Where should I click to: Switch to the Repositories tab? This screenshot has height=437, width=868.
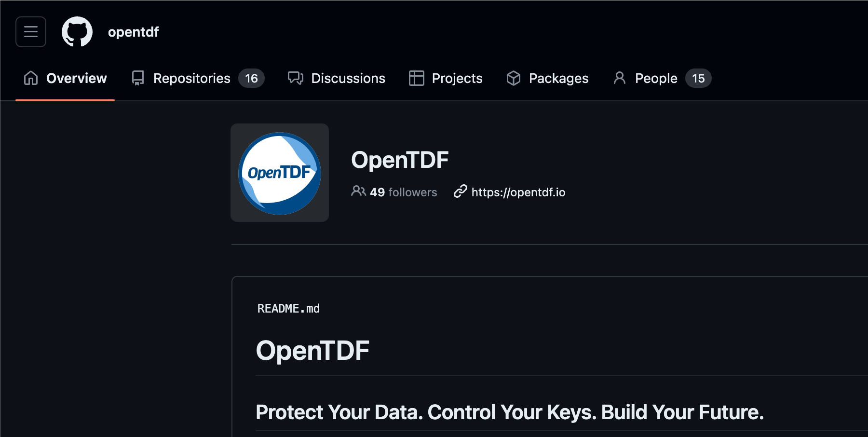[x=191, y=78]
